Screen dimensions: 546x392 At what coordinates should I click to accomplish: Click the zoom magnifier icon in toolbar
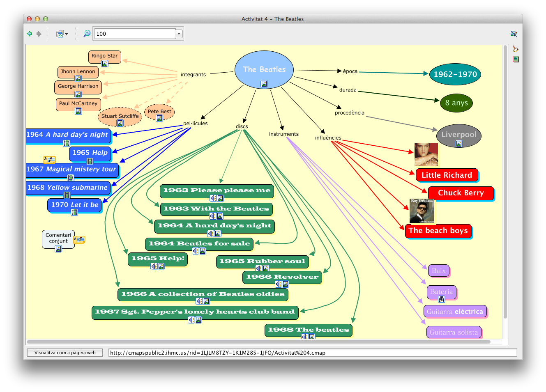(x=87, y=34)
